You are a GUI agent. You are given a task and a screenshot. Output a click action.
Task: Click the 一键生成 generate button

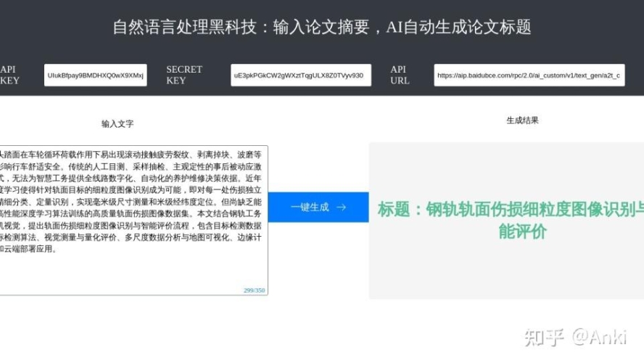318,207
